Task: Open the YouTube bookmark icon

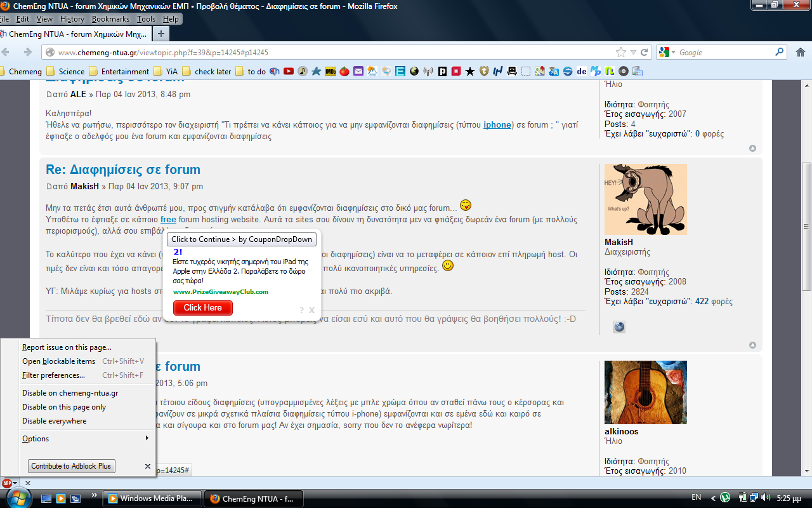Action: pyautogui.click(x=289, y=71)
